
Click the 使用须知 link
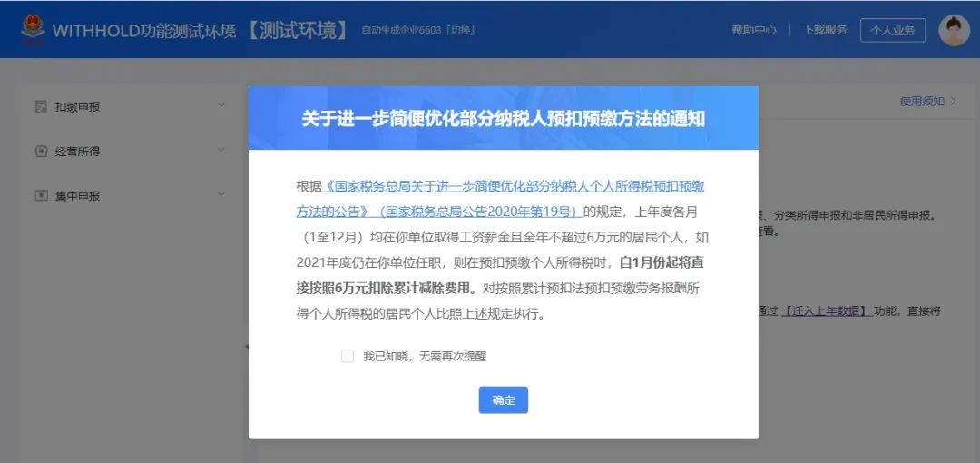click(922, 102)
